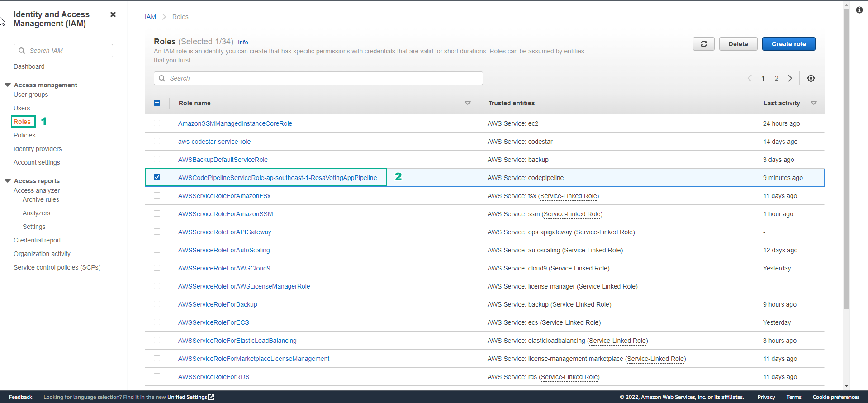Screen dimensions: 868x403
Task: Open Users in the sidebar
Action: coord(22,108)
